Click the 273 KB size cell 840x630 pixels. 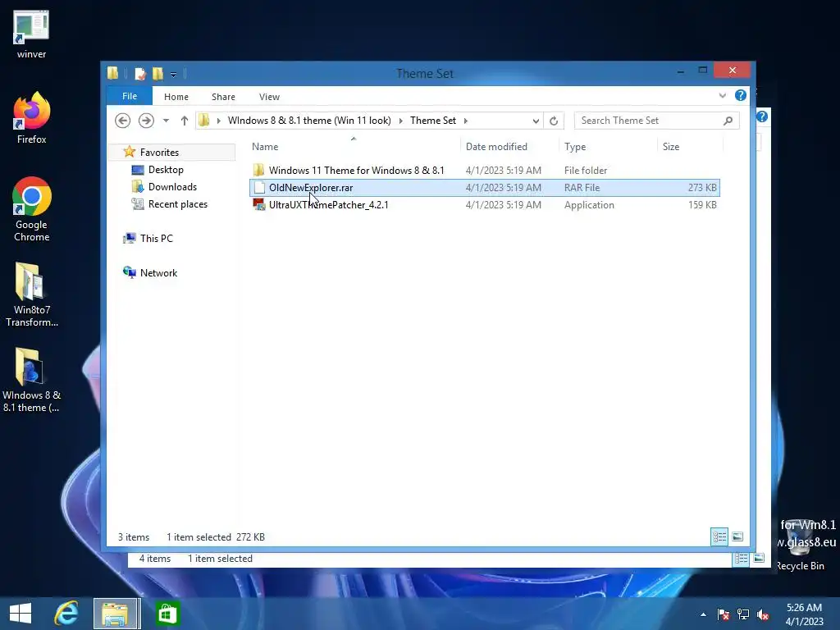click(702, 188)
